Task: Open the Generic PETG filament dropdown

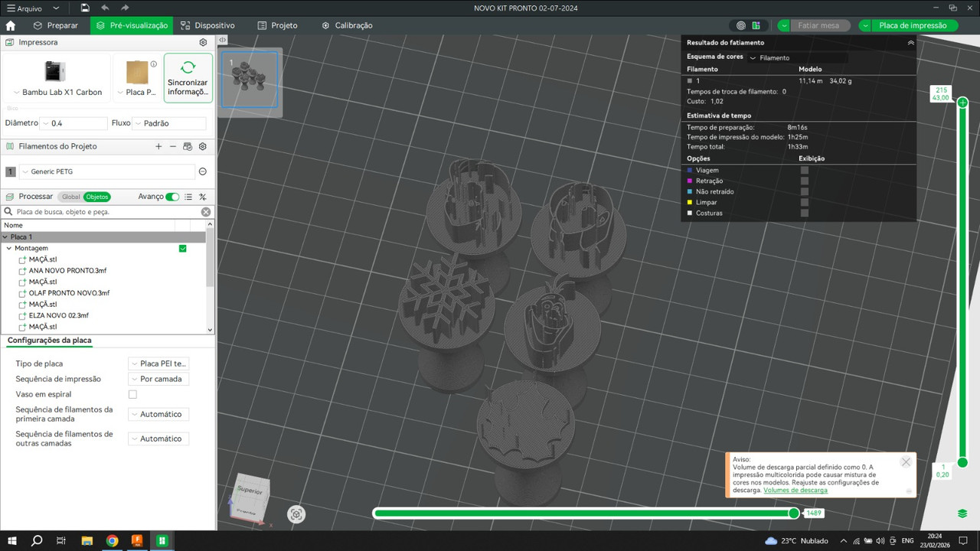Action: point(106,171)
